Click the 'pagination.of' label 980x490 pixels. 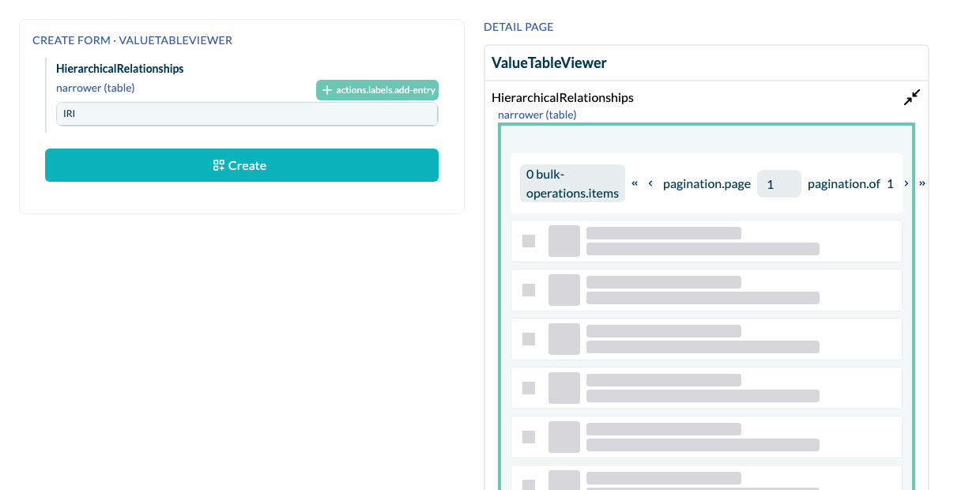pos(843,183)
